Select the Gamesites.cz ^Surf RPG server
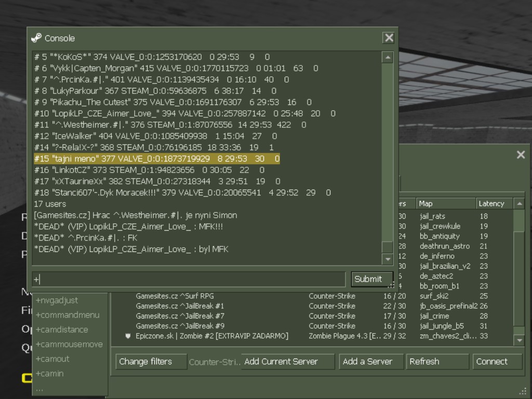Viewport: 532px width, 399px height. (312, 296)
